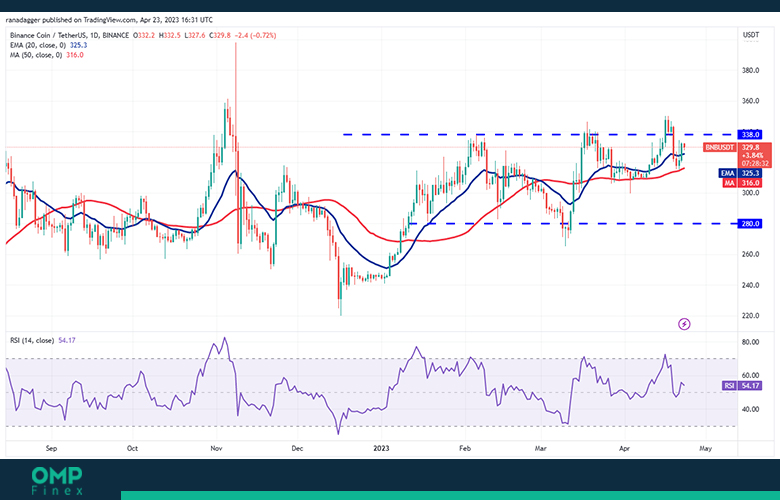This screenshot has width=780, height=500.
Task: Select the 338.0 resistance price label
Action: point(751,135)
